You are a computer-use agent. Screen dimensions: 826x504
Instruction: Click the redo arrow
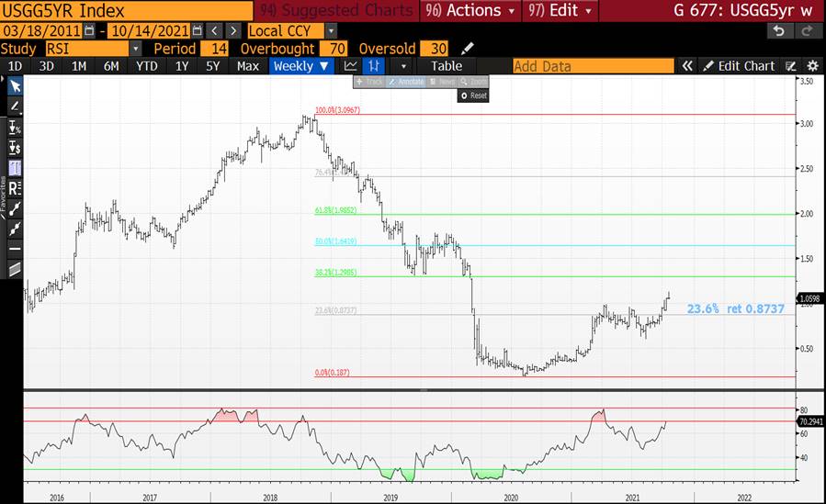806,31
